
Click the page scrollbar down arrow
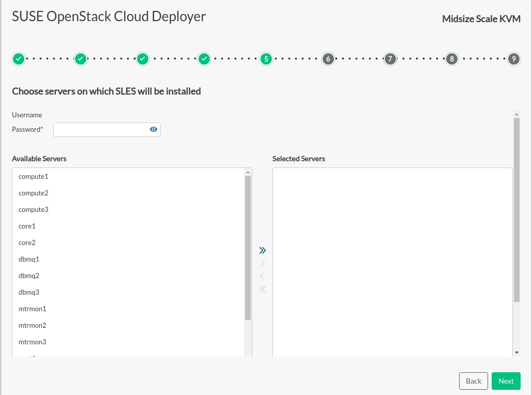click(516, 352)
